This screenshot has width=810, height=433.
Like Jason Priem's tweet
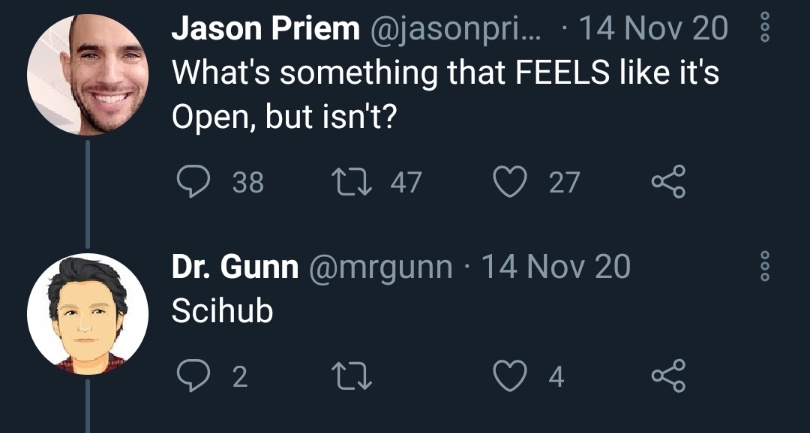tap(512, 182)
